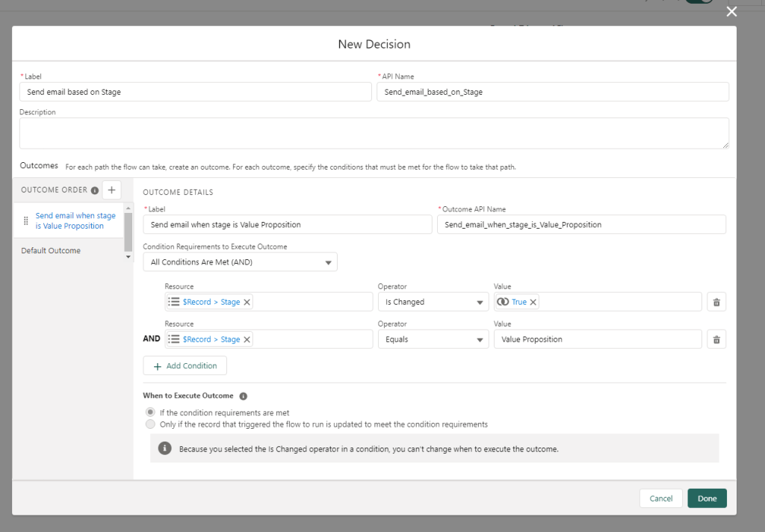
Task: Select 'Send email when stage is Value Proposition' outcome
Action: [75, 220]
